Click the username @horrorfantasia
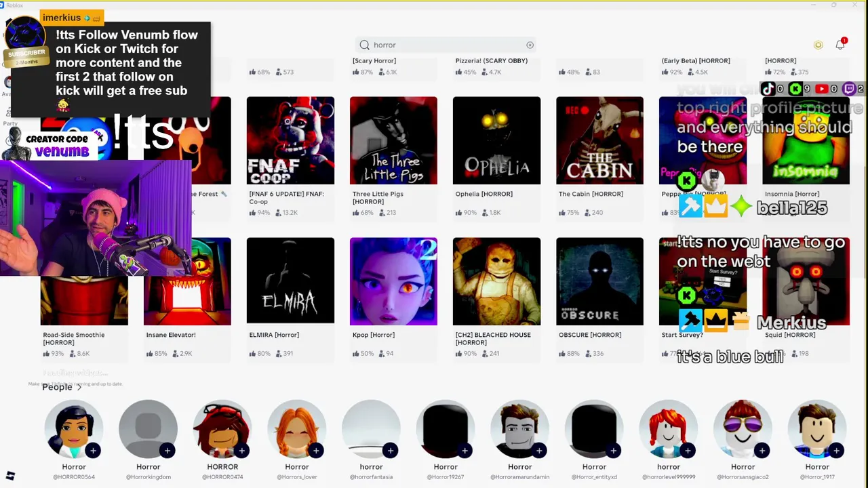The height and width of the screenshot is (488, 868). (371, 477)
